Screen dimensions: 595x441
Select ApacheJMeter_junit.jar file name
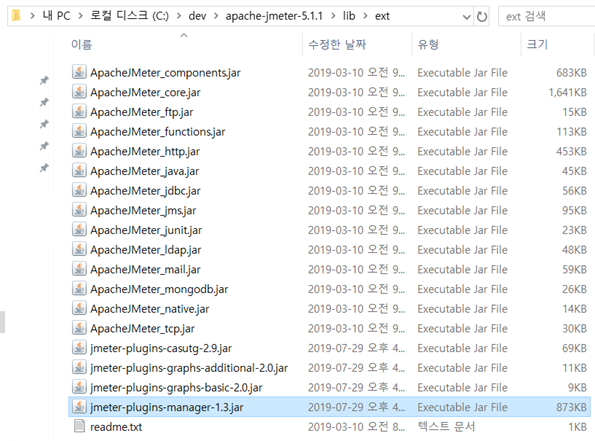pyautogui.click(x=146, y=230)
